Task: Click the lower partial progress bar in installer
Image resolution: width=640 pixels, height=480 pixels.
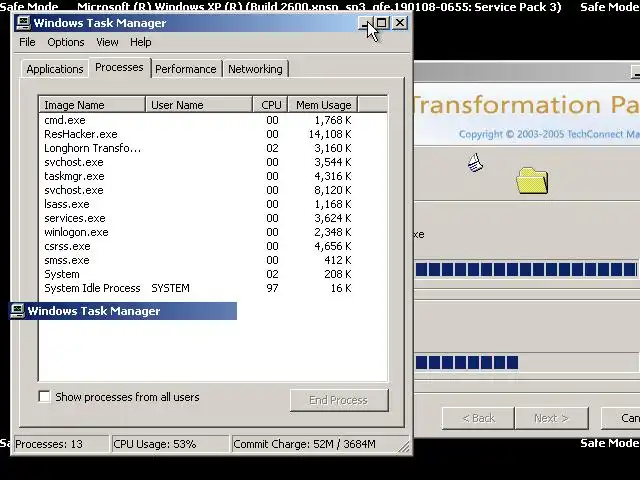Action: pyautogui.click(x=527, y=362)
